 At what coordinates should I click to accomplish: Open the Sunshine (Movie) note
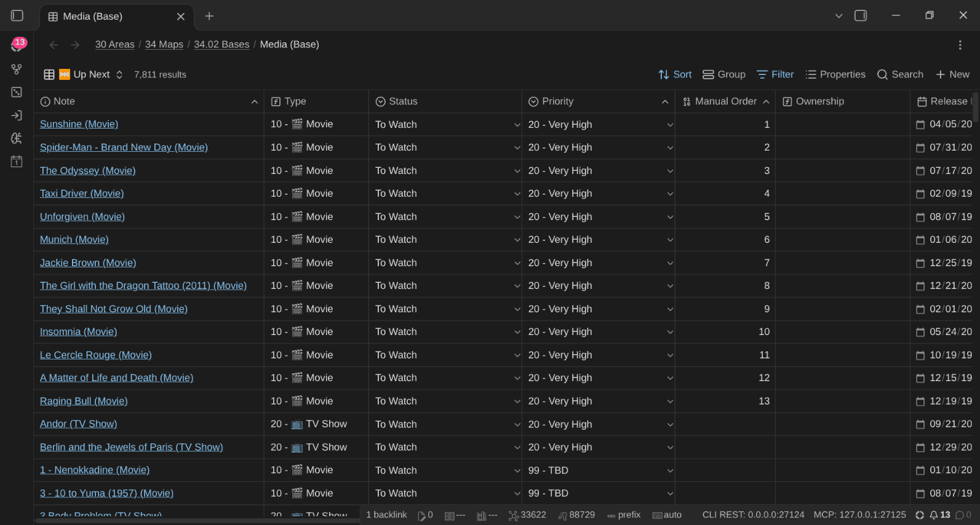click(79, 124)
